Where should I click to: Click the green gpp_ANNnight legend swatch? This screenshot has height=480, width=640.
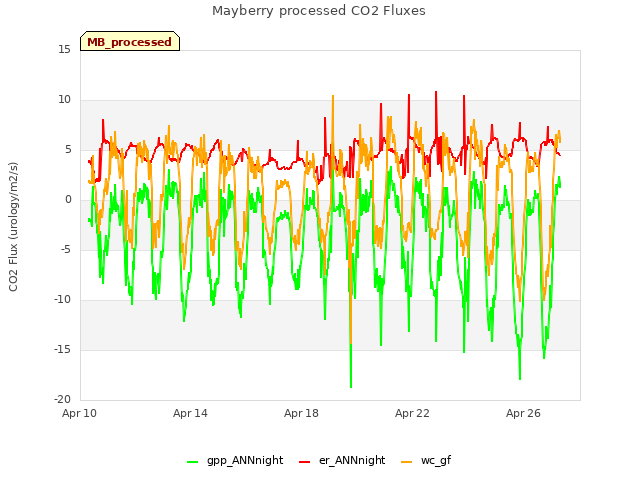[192, 462]
